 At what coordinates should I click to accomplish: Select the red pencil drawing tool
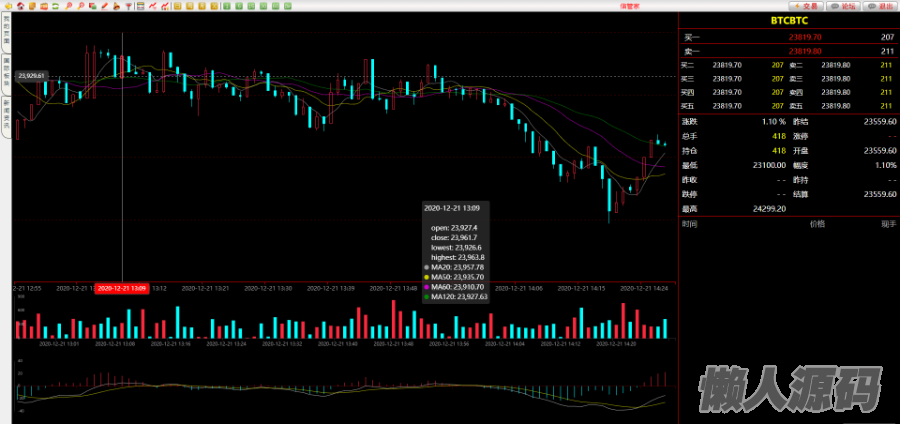point(104,6)
